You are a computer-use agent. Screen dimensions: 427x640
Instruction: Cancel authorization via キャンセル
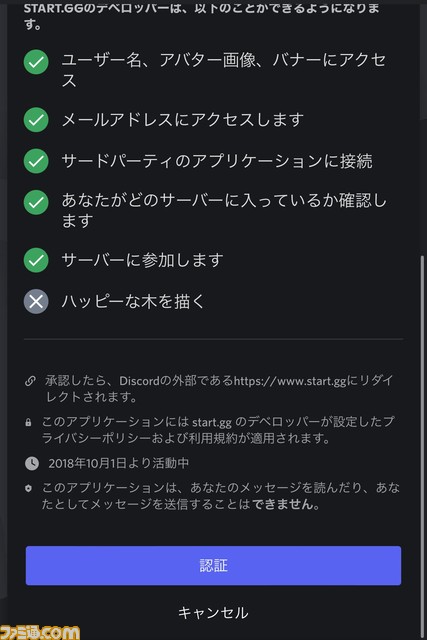click(x=213, y=613)
